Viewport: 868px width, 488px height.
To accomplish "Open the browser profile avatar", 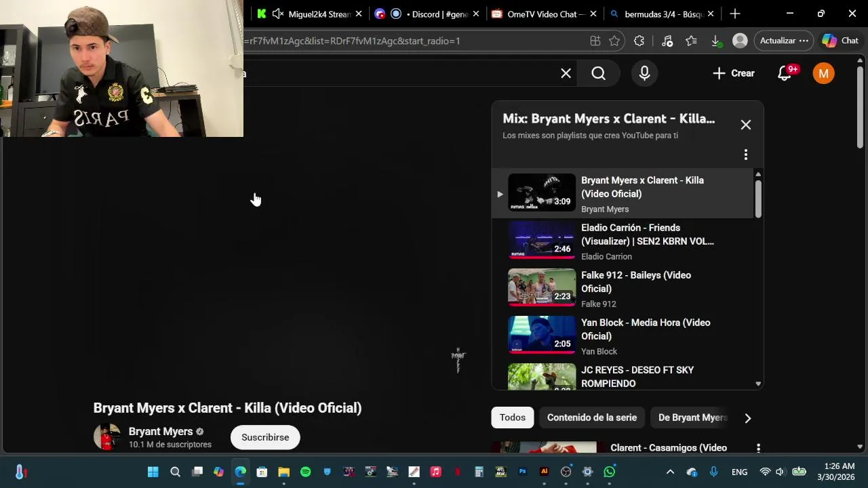I will (740, 41).
